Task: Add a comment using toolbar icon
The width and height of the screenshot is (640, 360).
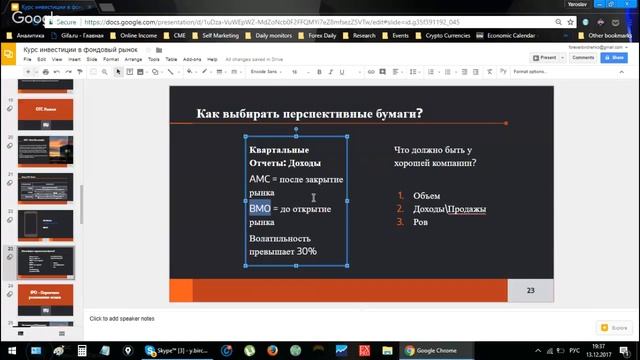Action: pos(382,72)
